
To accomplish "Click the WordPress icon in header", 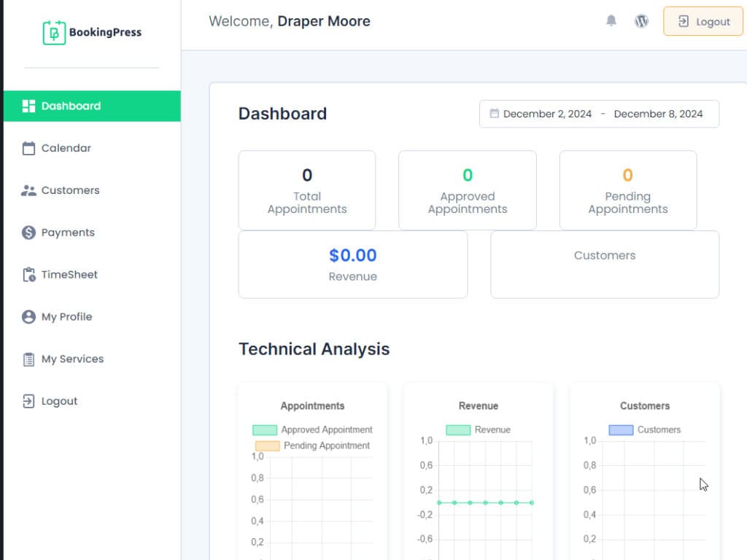I will (x=641, y=21).
